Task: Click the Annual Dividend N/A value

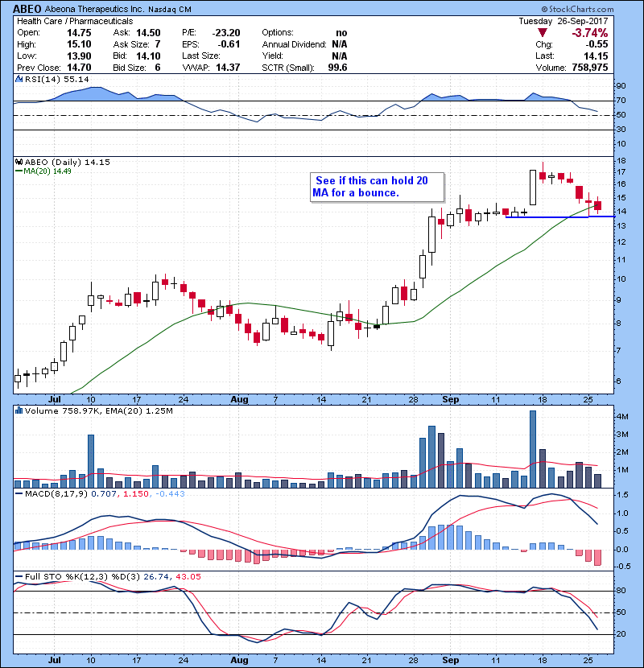Action: pyautogui.click(x=340, y=44)
